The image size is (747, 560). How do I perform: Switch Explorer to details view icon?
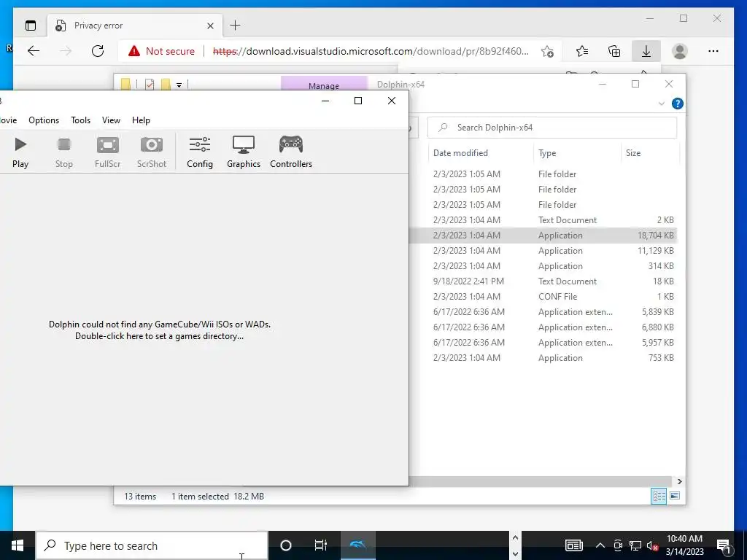click(x=659, y=496)
